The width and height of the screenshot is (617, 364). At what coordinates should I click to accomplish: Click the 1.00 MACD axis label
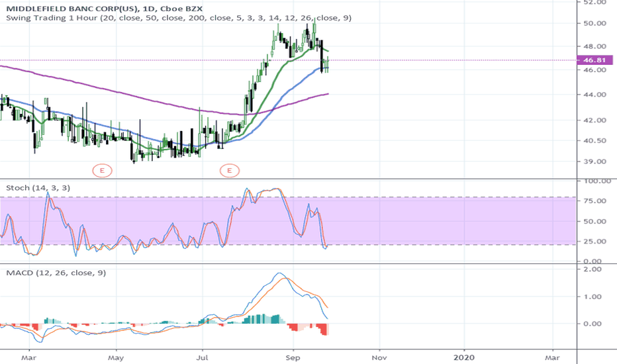[x=593, y=296]
